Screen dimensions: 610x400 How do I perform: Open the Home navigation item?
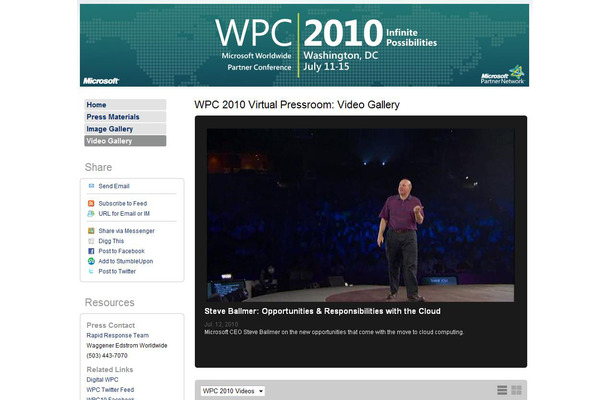(125, 105)
